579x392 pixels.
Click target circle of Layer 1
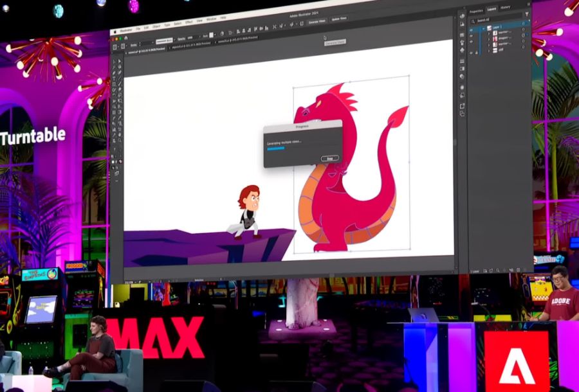point(523,24)
